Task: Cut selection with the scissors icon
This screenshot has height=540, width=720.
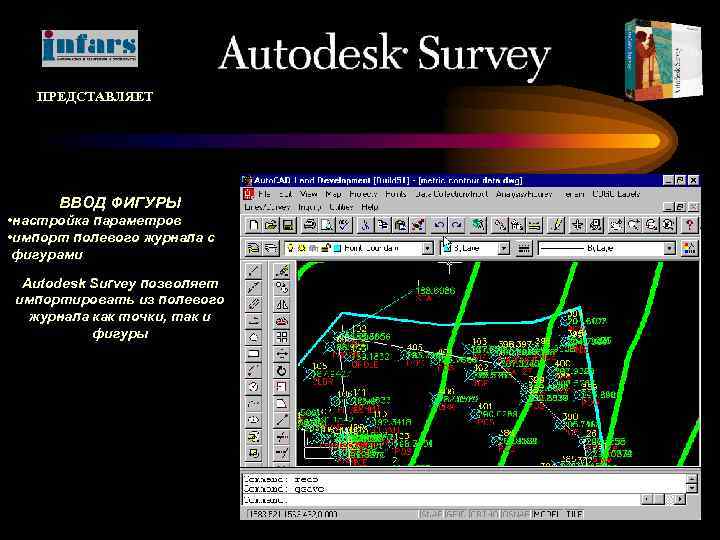Action: [x=366, y=225]
